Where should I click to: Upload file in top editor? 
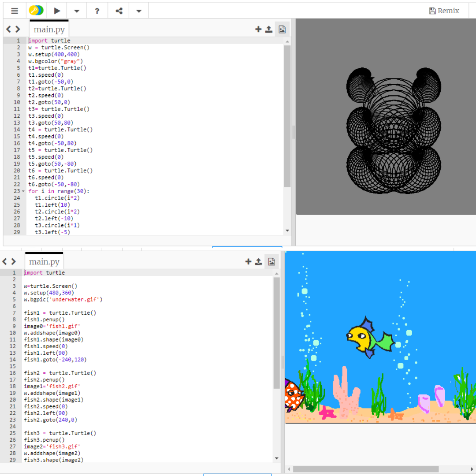coord(269,29)
